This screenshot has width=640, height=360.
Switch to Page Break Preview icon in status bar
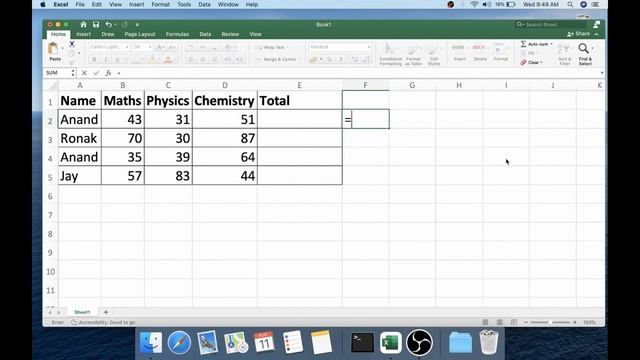514,322
